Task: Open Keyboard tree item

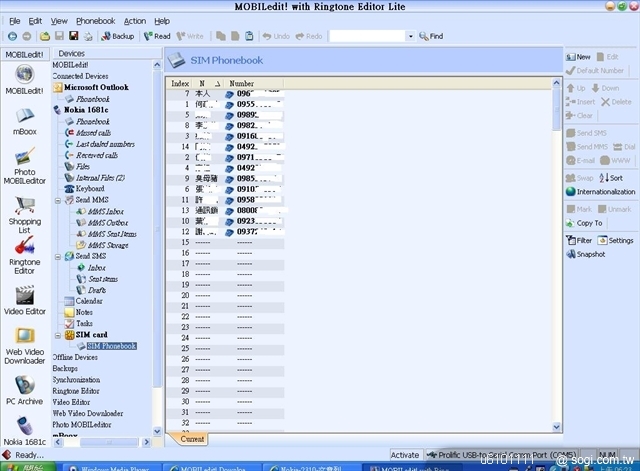Action: (x=90, y=189)
